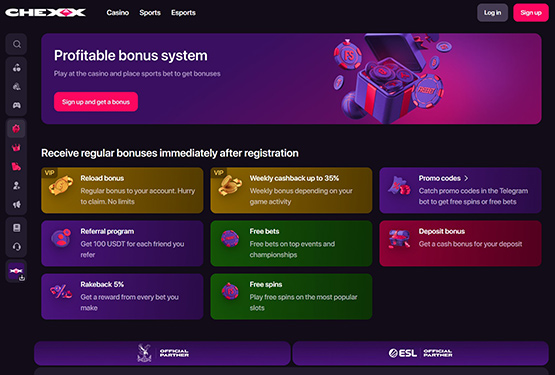The height and width of the screenshot is (375, 555).
Task: Open the search icon in the sidebar
Action: [17, 44]
